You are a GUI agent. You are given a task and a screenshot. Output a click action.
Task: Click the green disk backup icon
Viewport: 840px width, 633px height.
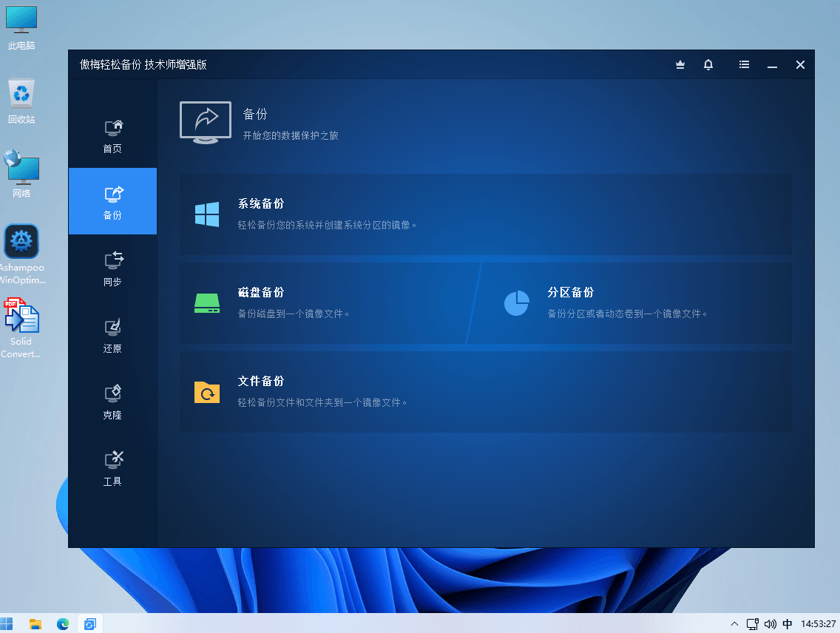[207, 303]
